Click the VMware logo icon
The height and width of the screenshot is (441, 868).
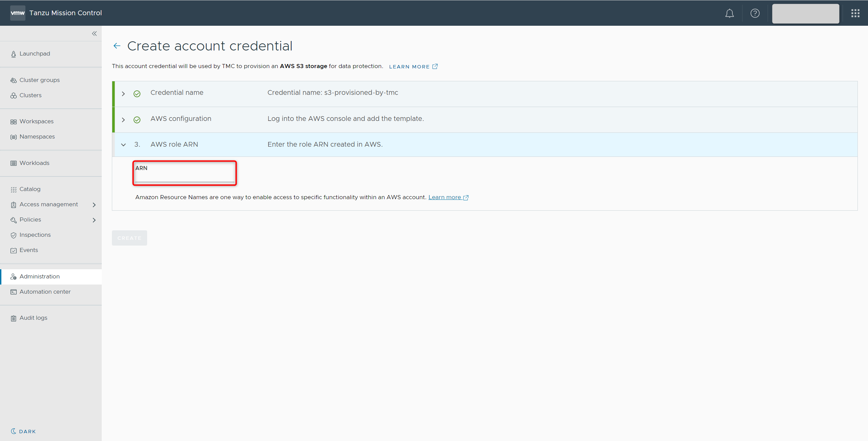coord(18,13)
